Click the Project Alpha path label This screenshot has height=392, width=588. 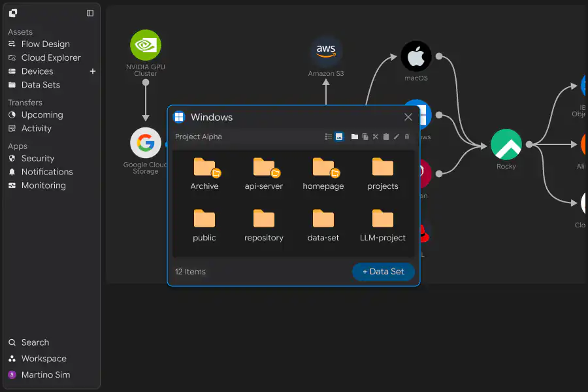(x=199, y=137)
